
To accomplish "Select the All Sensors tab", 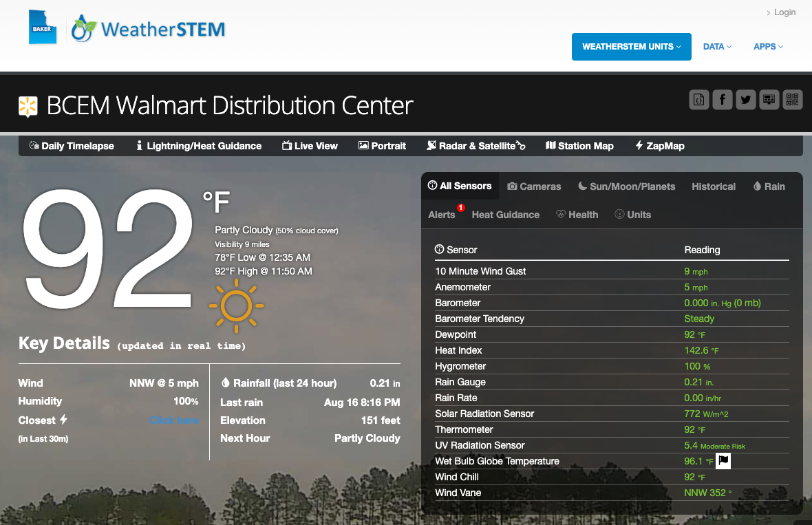I will tap(460, 186).
